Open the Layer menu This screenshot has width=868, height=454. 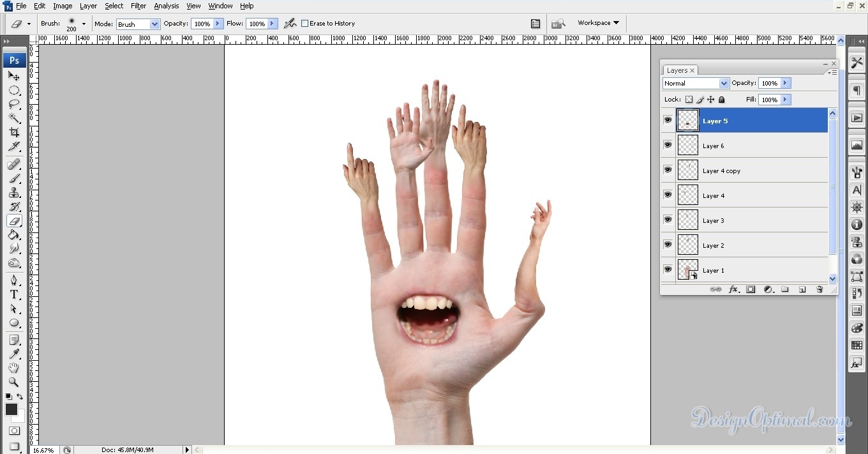click(x=88, y=6)
